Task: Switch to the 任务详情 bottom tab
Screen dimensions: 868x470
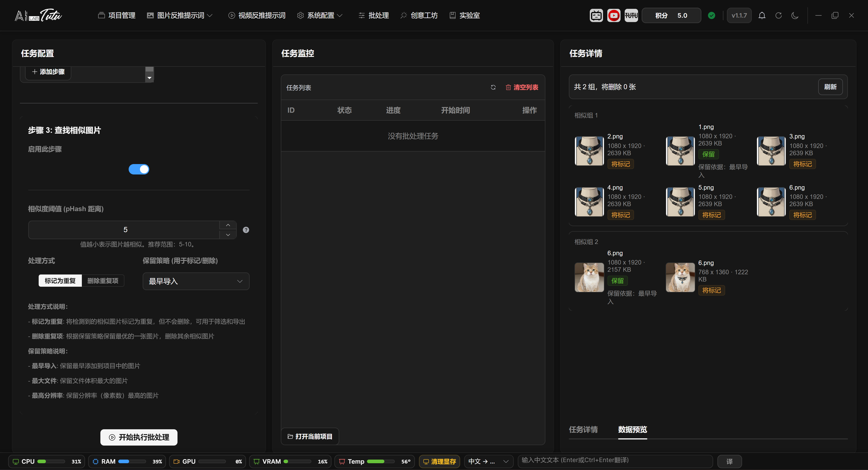Action: pos(583,429)
